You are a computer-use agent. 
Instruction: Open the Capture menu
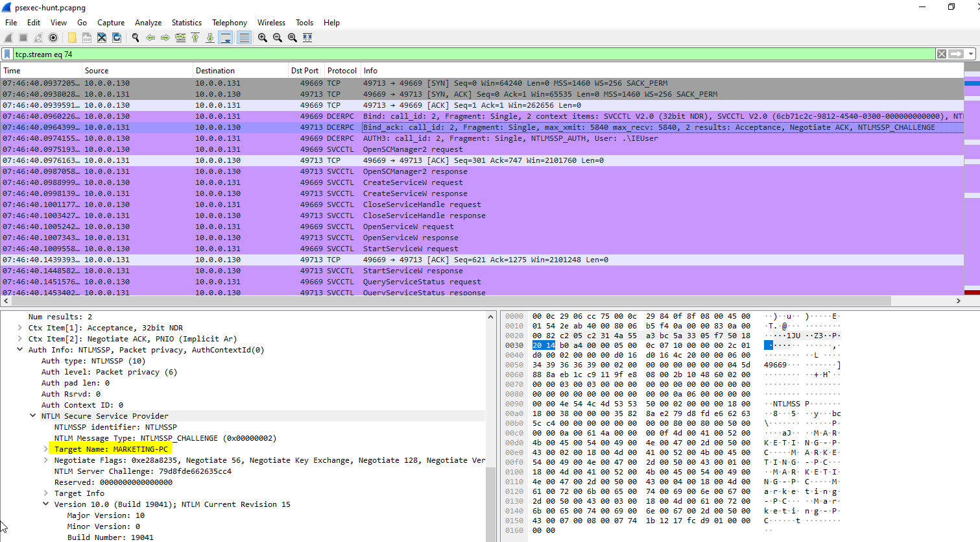point(111,23)
